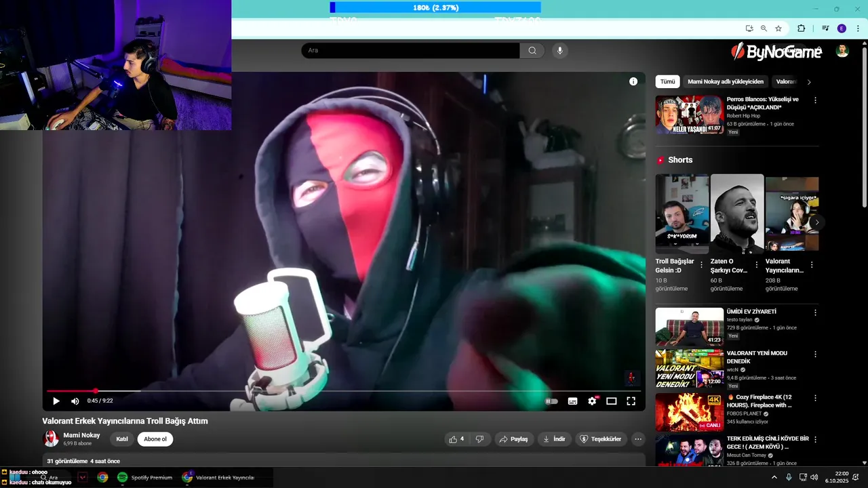Viewport: 868px width, 488px height.
Task: Open the Chrome media controls icon
Action: point(825,28)
